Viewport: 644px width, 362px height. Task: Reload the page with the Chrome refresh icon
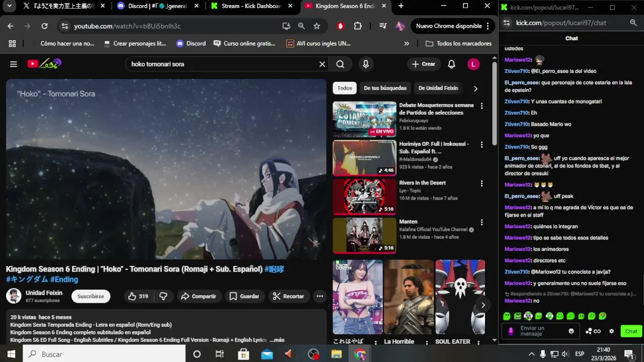(x=44, y=26)
